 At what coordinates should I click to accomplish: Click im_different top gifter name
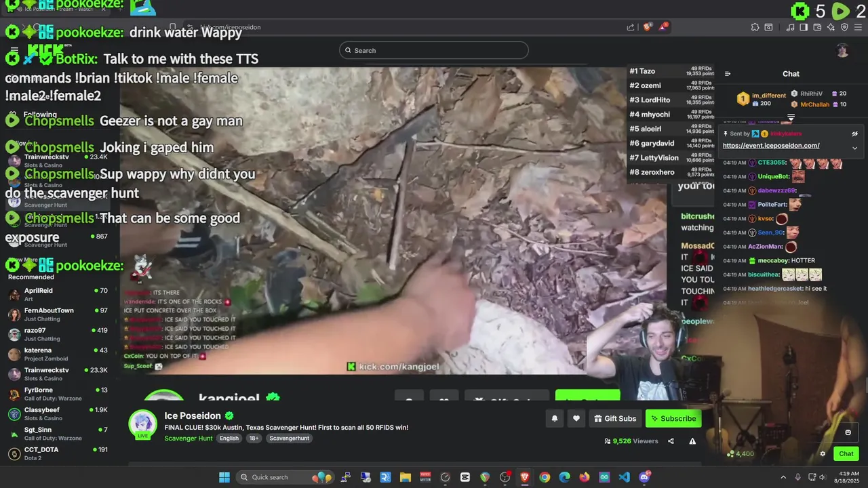[769, 96]
